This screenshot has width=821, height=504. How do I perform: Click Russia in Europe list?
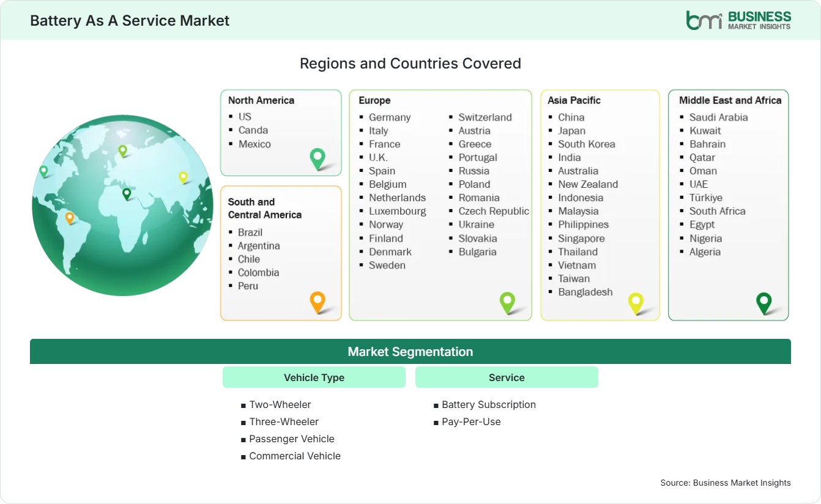click(x=474, y=171)
